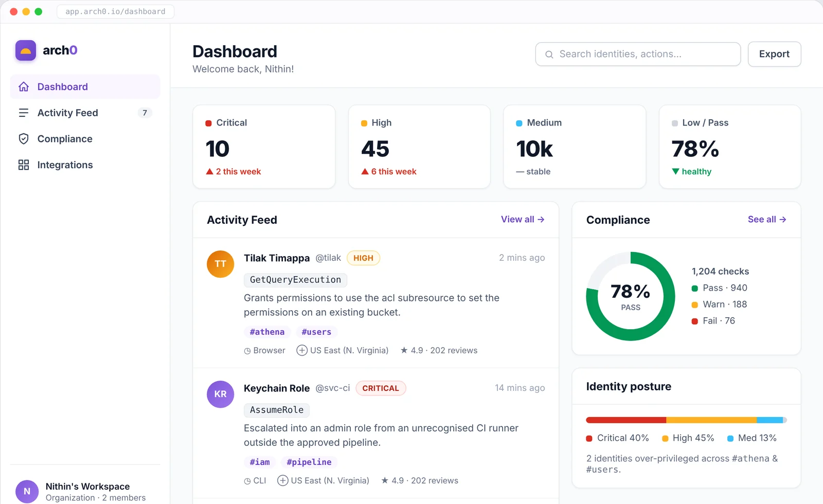Click See all in Compliance panel
The width and height of the screenshot is (823, 504).
point(767,220)
